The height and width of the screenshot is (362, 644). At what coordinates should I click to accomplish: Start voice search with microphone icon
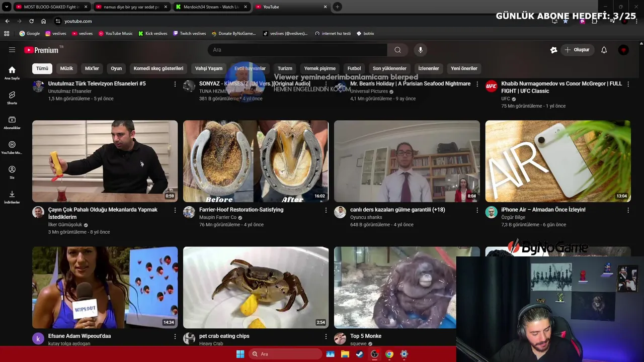[x=421, y=50]
